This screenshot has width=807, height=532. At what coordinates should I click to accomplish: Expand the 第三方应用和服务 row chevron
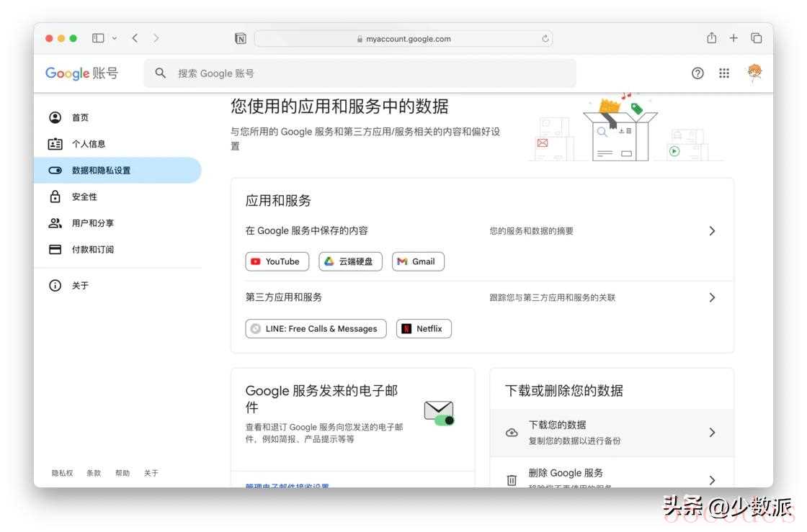[712, 297]
